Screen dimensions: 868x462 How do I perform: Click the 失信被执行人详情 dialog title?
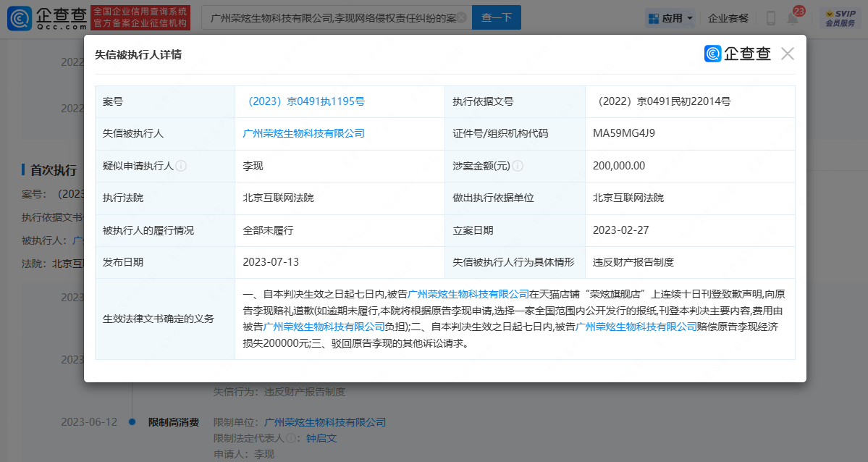pos(138,54)
